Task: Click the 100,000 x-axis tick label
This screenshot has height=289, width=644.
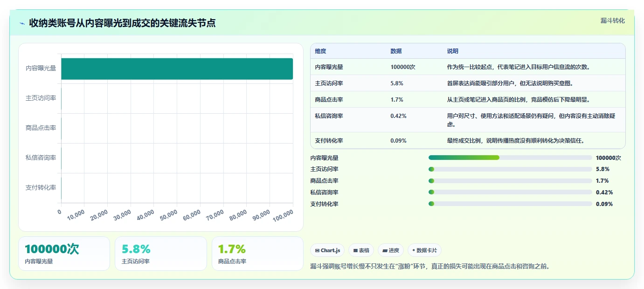Action: [283, 215]
